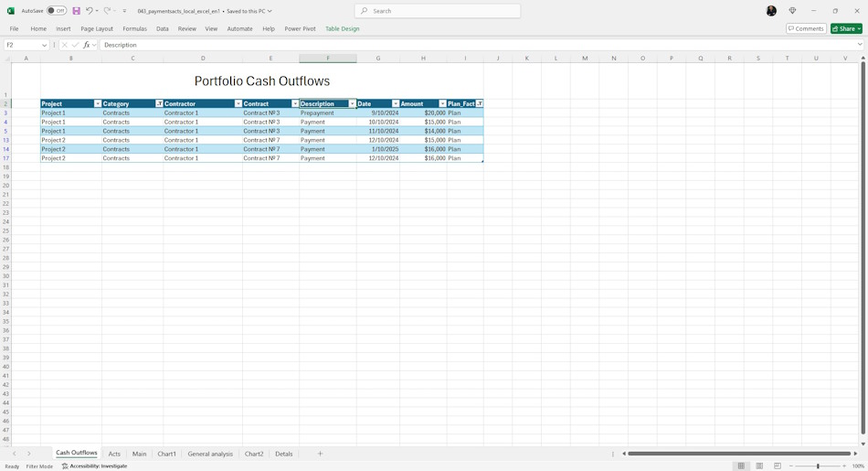The image size is (868, 471).
Task: Open the Undo history dropdown arrow
Action: pyautogui.click(x=97, y=11)
